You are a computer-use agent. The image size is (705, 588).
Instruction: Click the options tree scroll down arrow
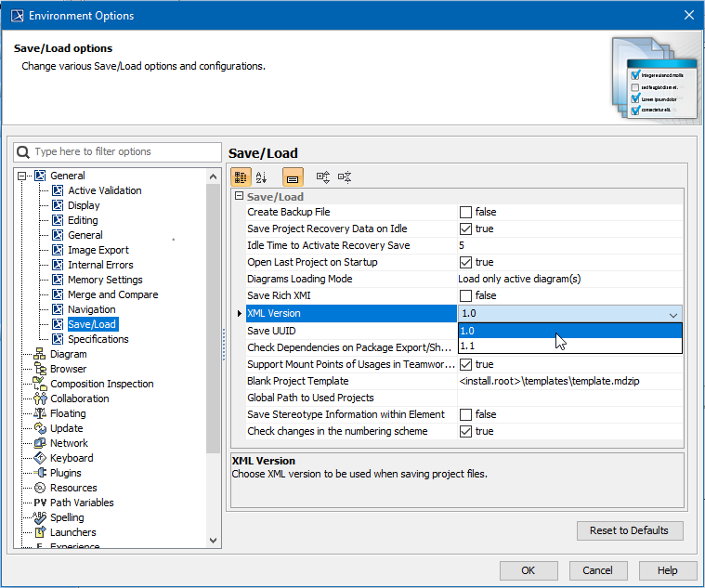click(x=214, y=540)
